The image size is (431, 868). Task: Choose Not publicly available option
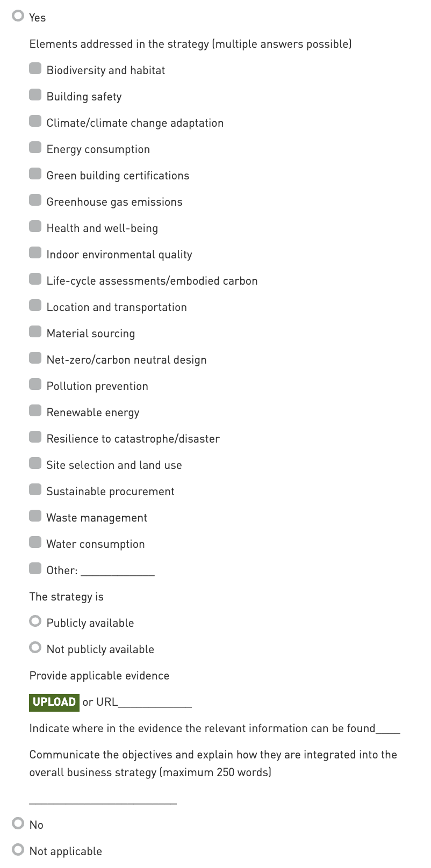pos(35,648)
